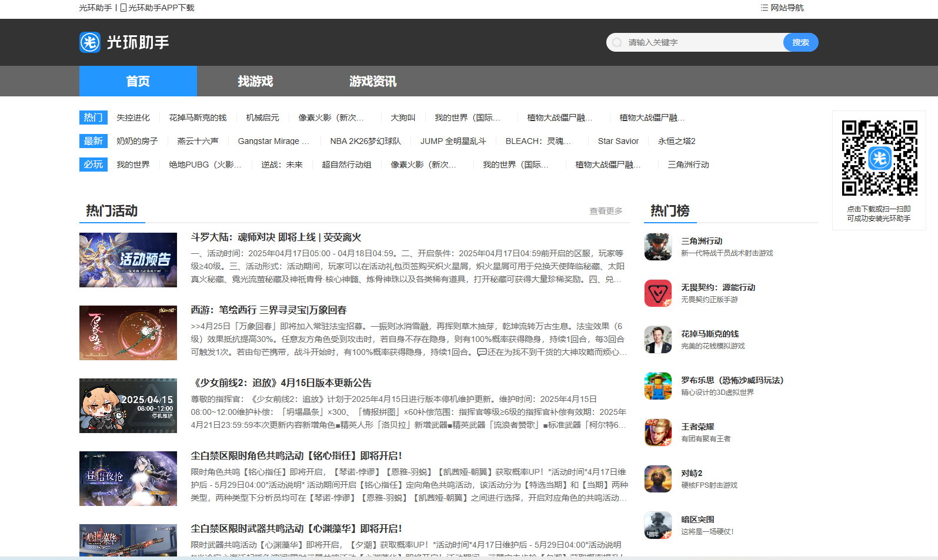The image size is (938, 560).
Task: Switch to the 游戏资讯 tab
Action: click(x=373, y=81)
